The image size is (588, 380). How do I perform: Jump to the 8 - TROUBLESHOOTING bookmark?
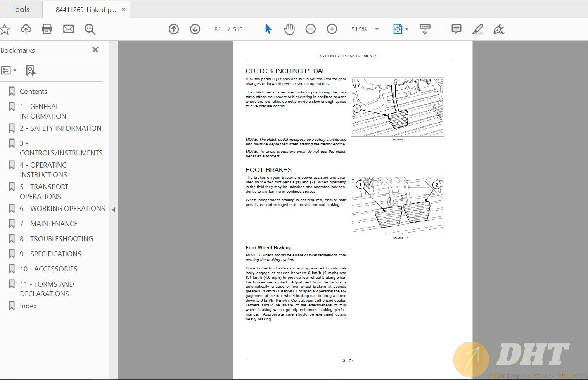point(56,239)
